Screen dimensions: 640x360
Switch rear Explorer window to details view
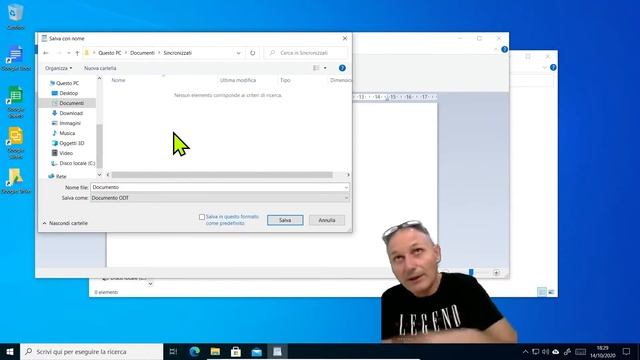[x=542, y=292]
